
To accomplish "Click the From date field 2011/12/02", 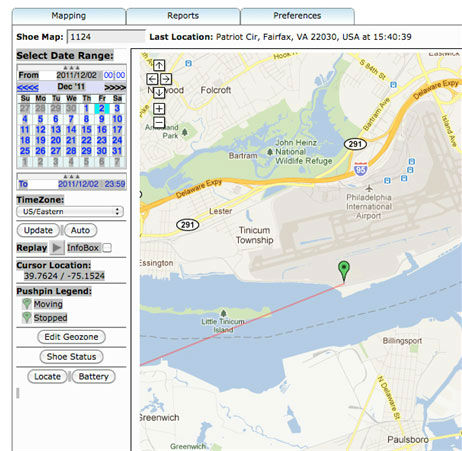I will (x=76, y=75).
